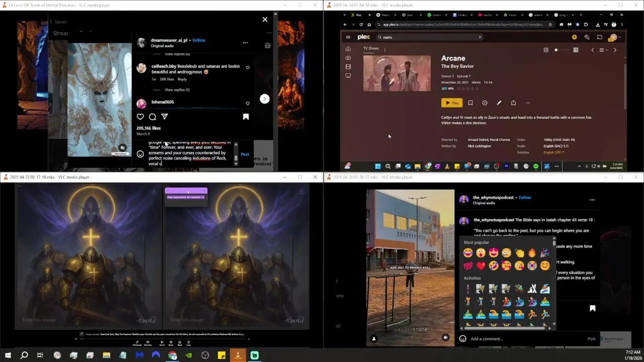Click the saved bookmark icon on dreamweaver post

tap(246, 117)
